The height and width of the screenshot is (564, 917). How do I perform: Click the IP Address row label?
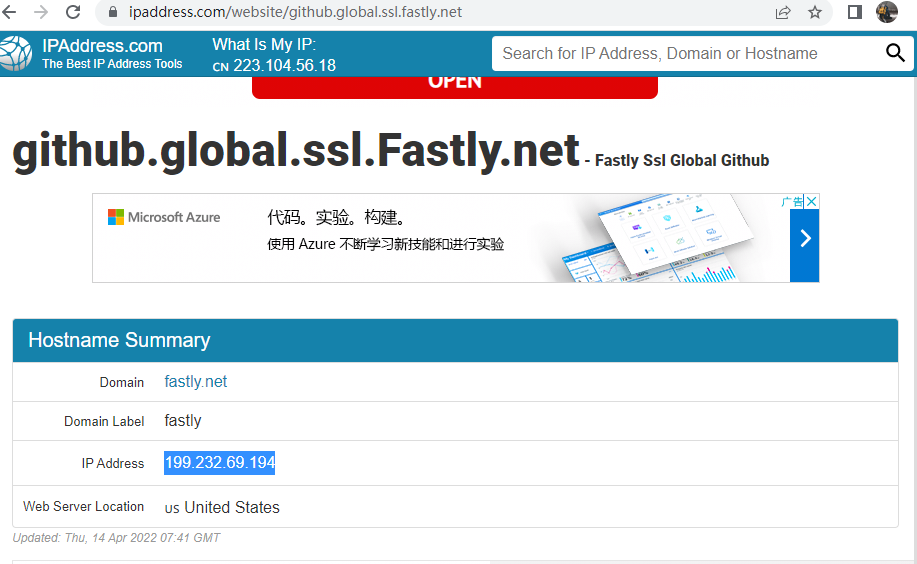tap(112, 463)
